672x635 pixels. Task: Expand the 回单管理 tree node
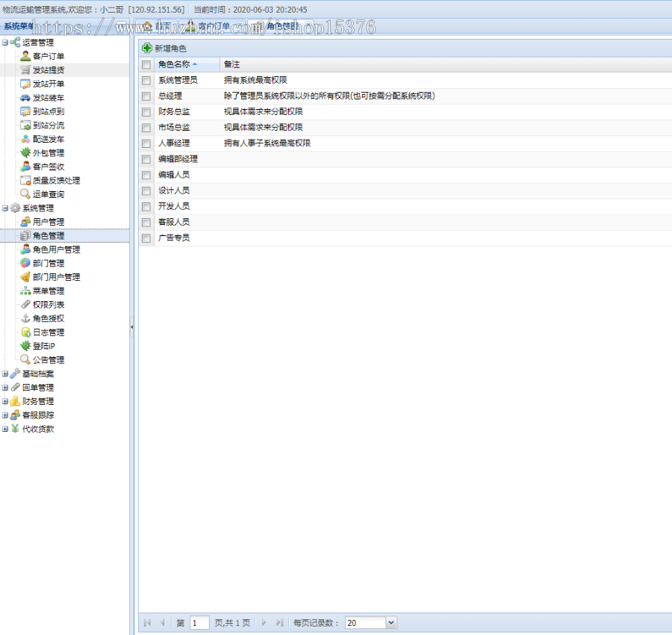(5, 388)
